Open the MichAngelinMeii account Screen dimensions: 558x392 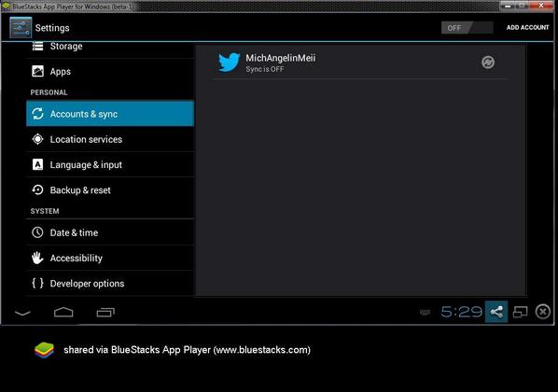click(x=360, y=63)
